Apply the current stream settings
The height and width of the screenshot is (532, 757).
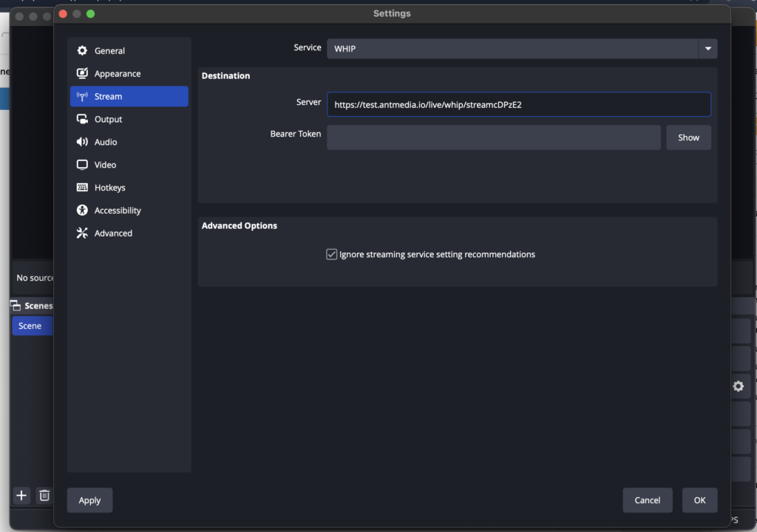tap(89, 500)
